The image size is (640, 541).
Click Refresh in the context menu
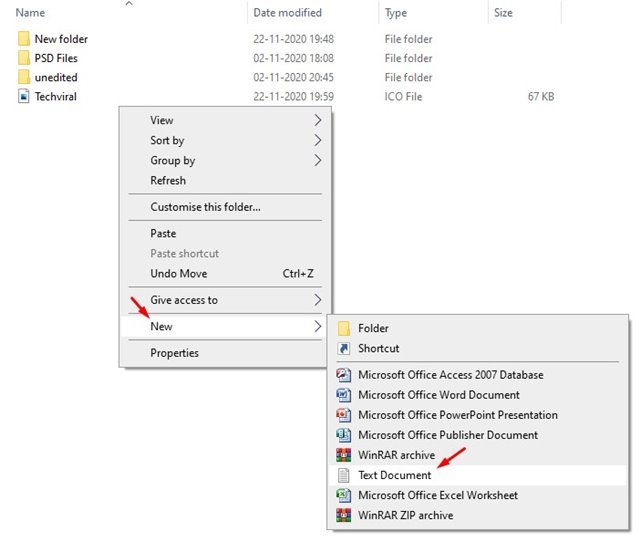(x=168, y=181)
